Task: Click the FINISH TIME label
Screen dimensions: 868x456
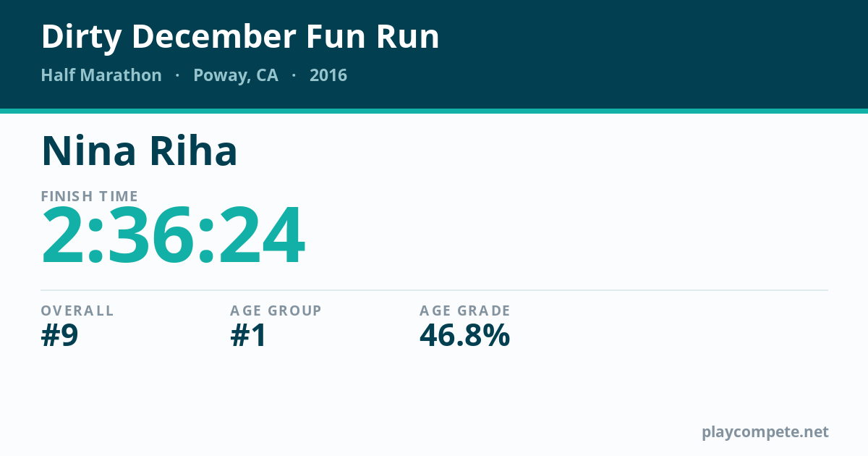Action: 90,196
